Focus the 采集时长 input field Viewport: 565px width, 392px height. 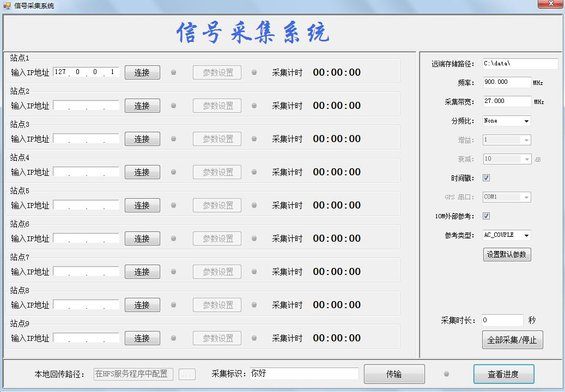coord(501,320)
